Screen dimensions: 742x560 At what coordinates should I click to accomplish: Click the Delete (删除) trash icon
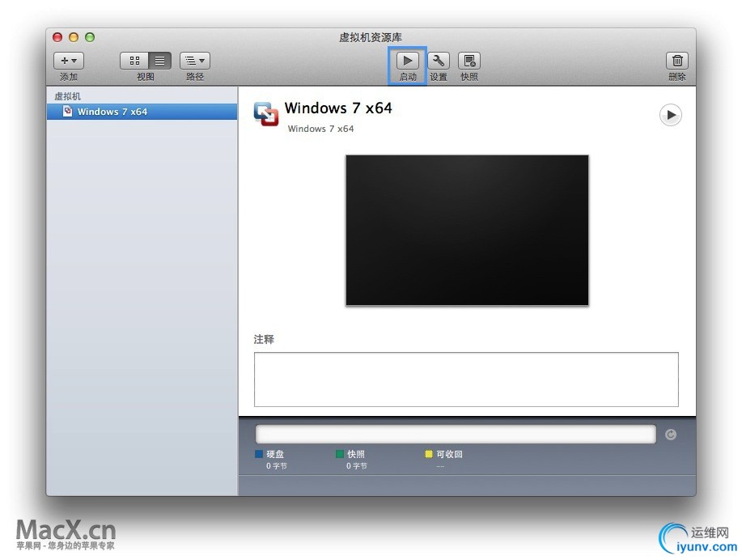tap(677, 61)
